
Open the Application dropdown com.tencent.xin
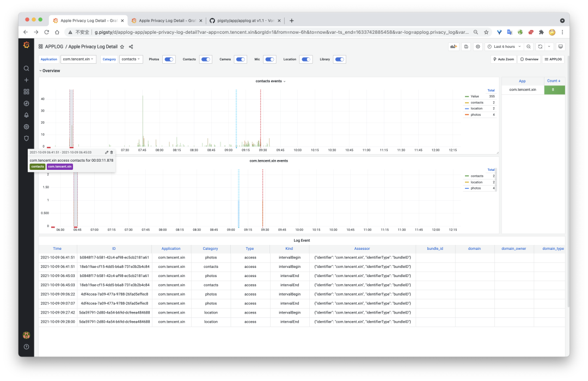(x=78, y=59)
